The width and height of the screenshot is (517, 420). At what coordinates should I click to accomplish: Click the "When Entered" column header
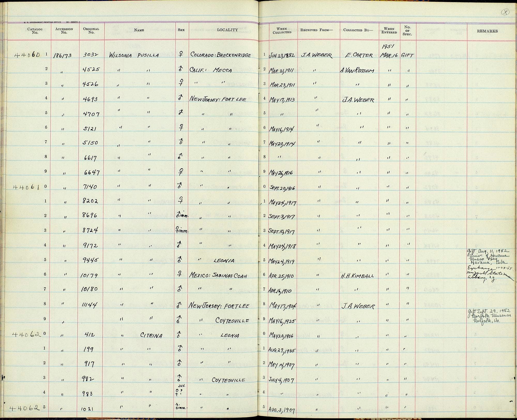(389, 30)
